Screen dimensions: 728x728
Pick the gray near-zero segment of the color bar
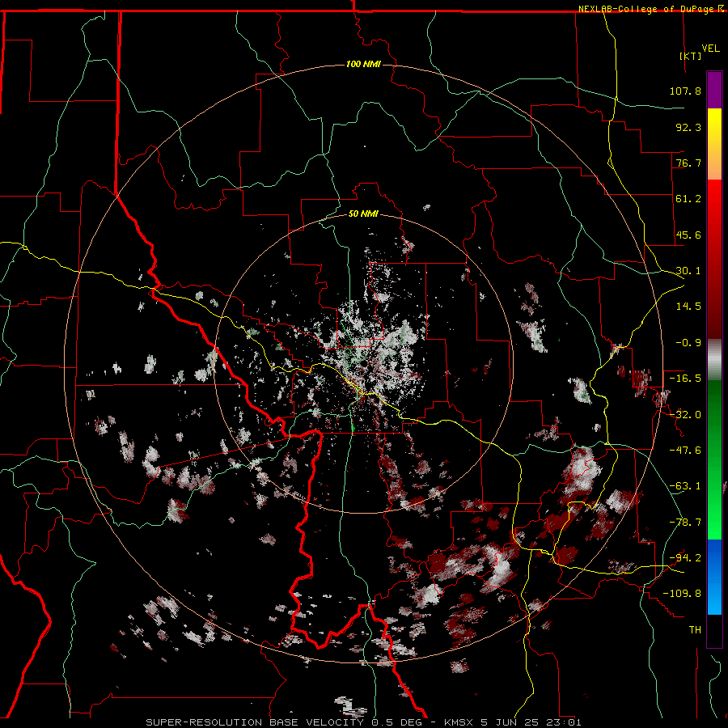point(714,360)
